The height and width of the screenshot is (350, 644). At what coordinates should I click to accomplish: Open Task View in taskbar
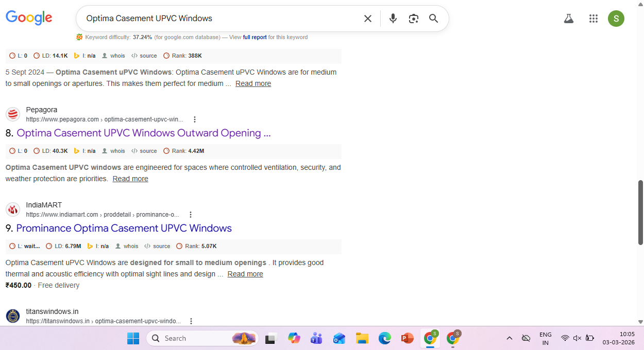270,338
